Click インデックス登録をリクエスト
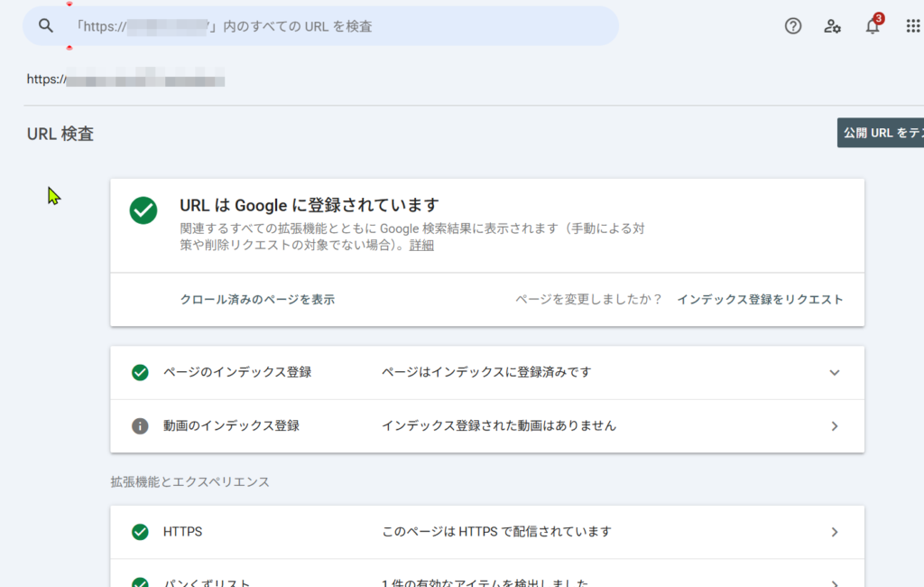 [x=760, y=300]
